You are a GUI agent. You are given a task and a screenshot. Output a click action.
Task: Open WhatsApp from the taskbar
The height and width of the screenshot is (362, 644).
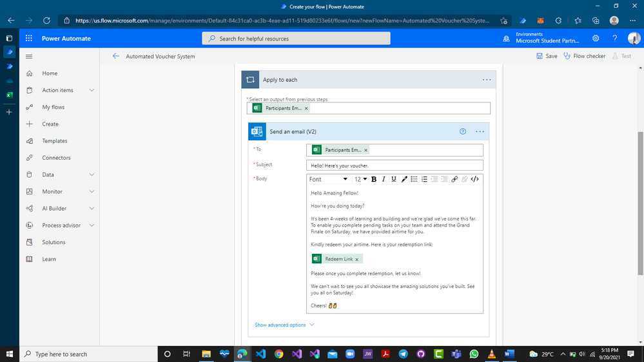pos(474,354)
